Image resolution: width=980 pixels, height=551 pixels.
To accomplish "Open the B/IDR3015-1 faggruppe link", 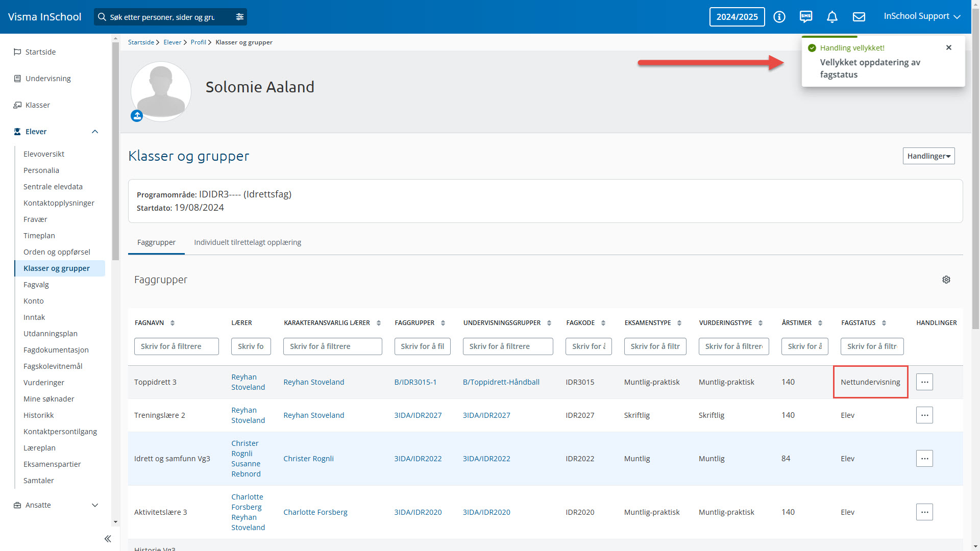I will [x=415, y=382].
